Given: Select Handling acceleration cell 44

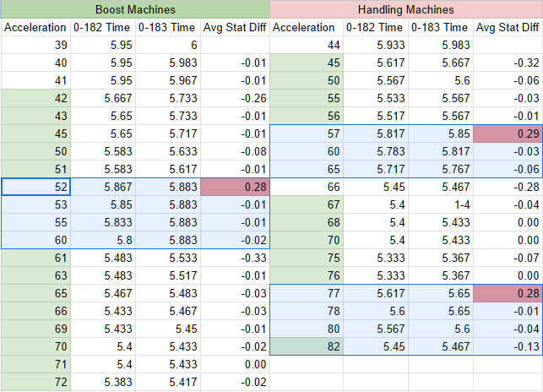Looking at the screenshot, I should tap(307, 45).
